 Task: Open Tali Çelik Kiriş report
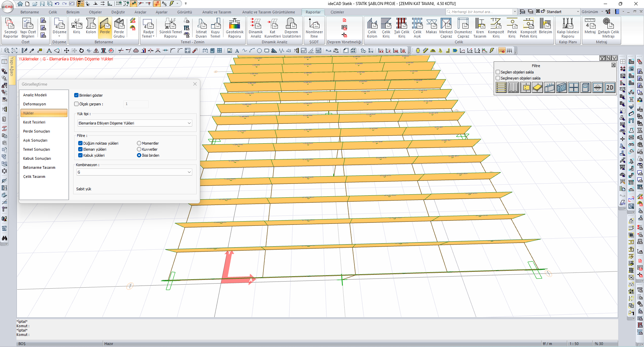tap(402, 28)
